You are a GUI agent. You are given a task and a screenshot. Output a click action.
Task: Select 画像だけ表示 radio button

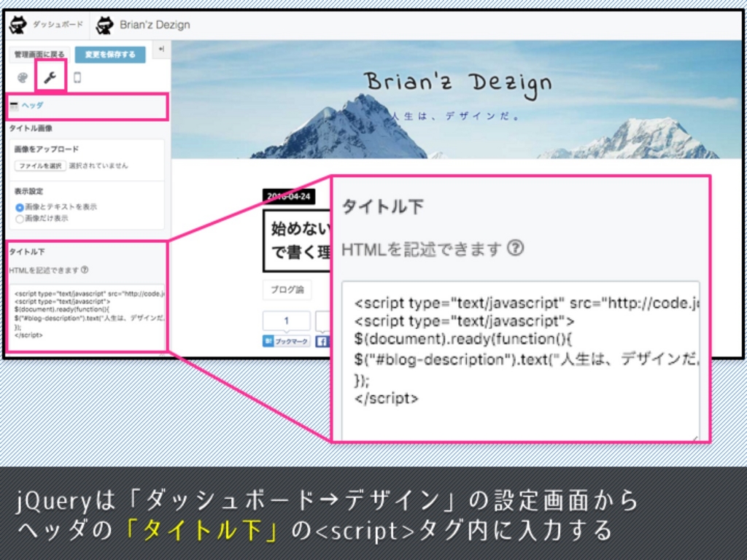(20, 219)
